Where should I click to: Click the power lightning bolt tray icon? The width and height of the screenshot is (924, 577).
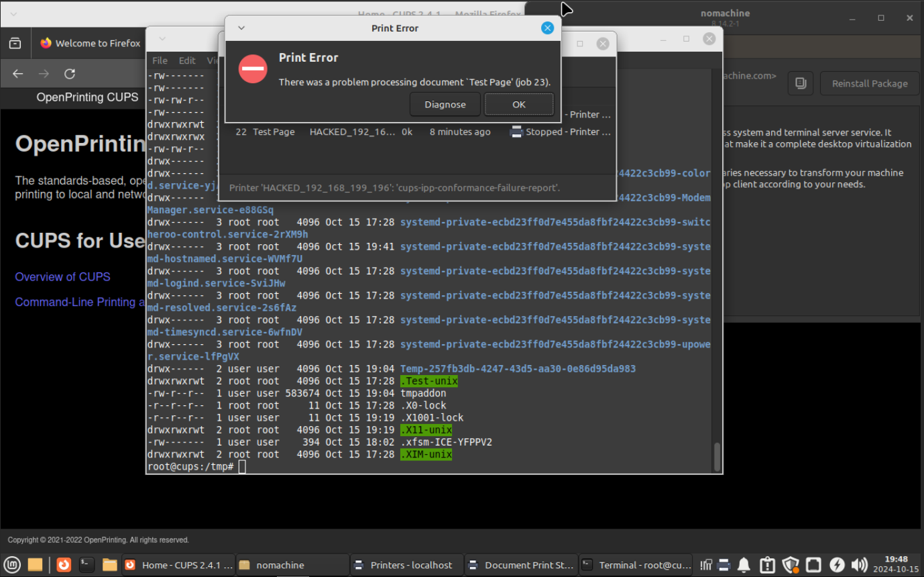click(x=837, y=565)
